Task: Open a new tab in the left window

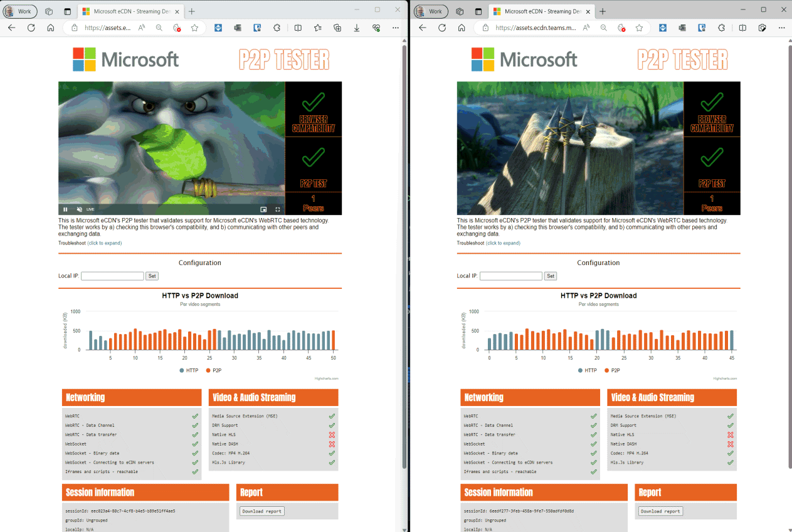Action: tap(191, 11)
